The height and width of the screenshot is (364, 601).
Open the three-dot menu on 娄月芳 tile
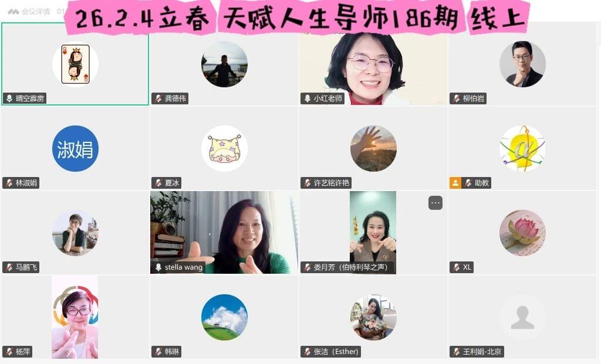click(x=435, y=203)
